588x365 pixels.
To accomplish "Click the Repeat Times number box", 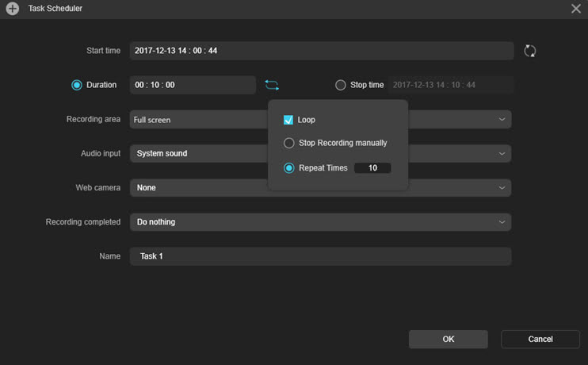I will 372,168.
